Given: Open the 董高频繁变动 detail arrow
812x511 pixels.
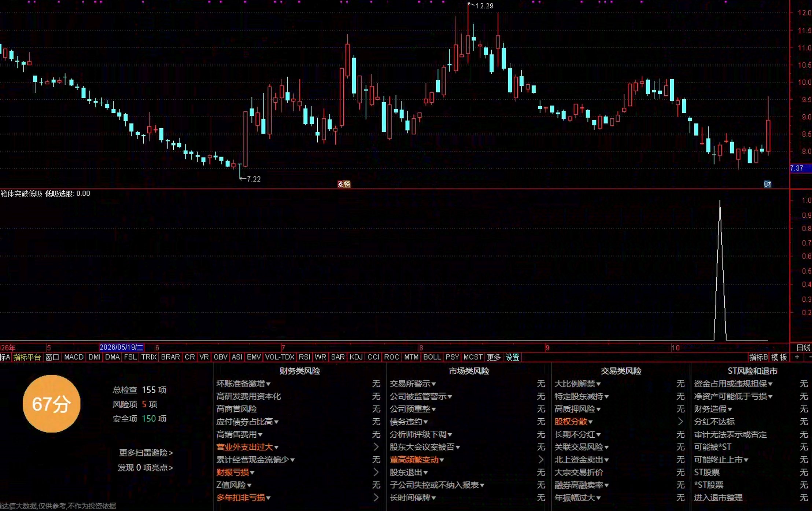Looking at the screenshot, I should (x=541, y=459).
